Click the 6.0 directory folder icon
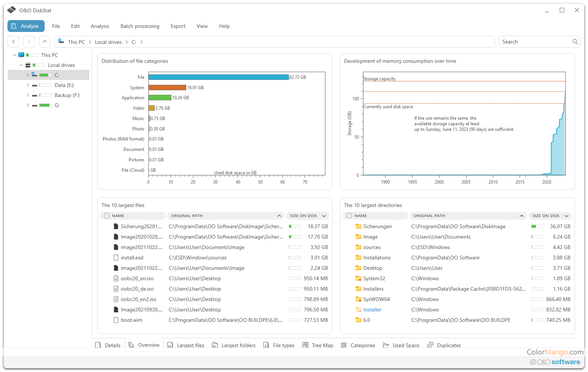The image size is (588, 372). (359, 320)
